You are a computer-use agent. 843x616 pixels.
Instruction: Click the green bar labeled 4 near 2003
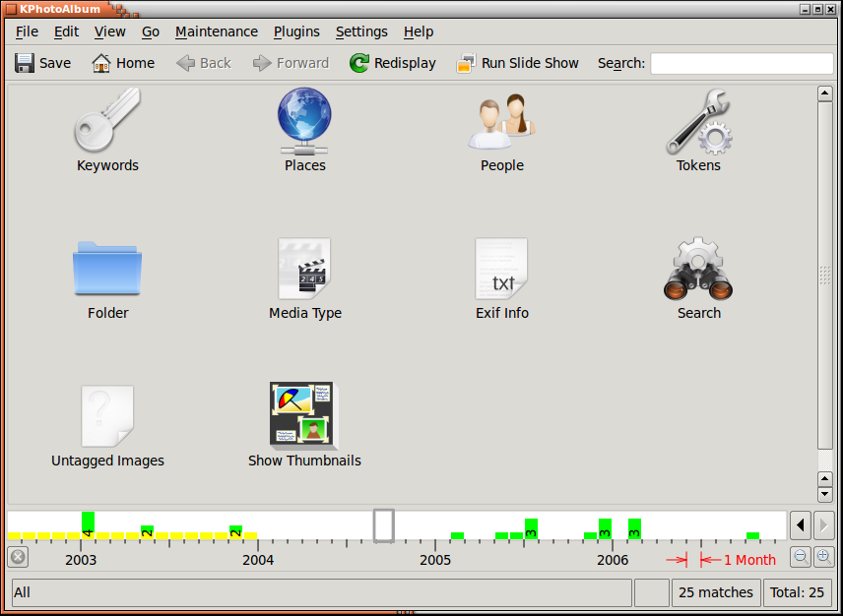point(89,525)
